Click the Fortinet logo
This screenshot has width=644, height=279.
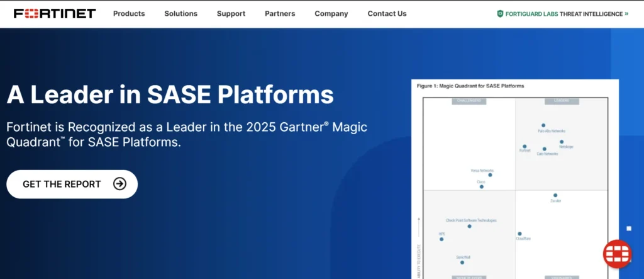[55, 14]
